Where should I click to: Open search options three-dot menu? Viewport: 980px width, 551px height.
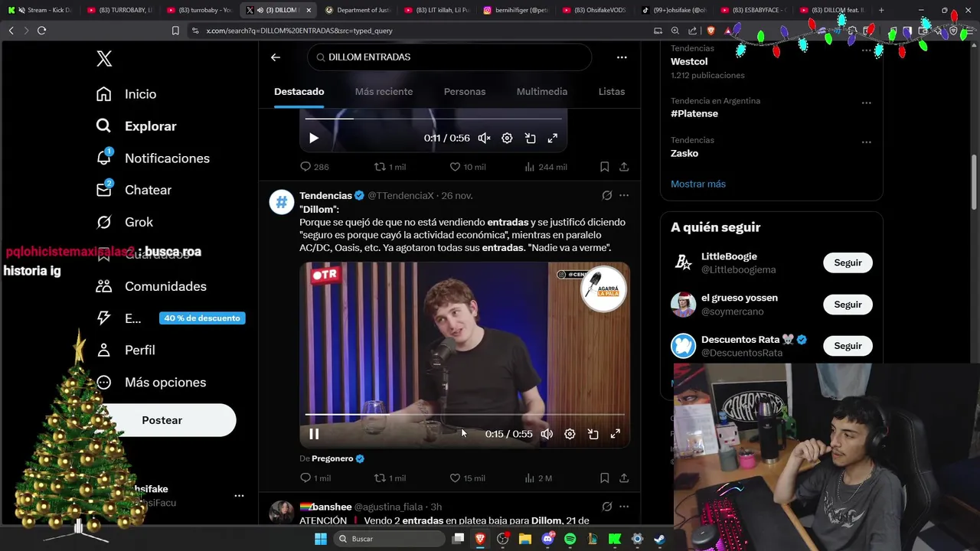(x=622, y=57)
